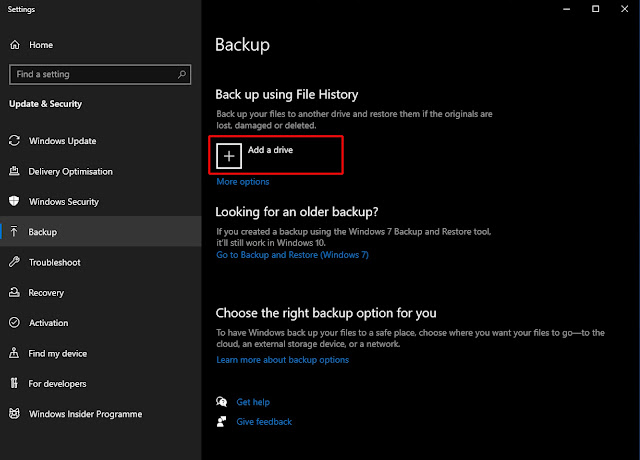640x460 pixels.
Task: Go to Backup and Restore (Windows 7)
Action: (x=292, y=255)
